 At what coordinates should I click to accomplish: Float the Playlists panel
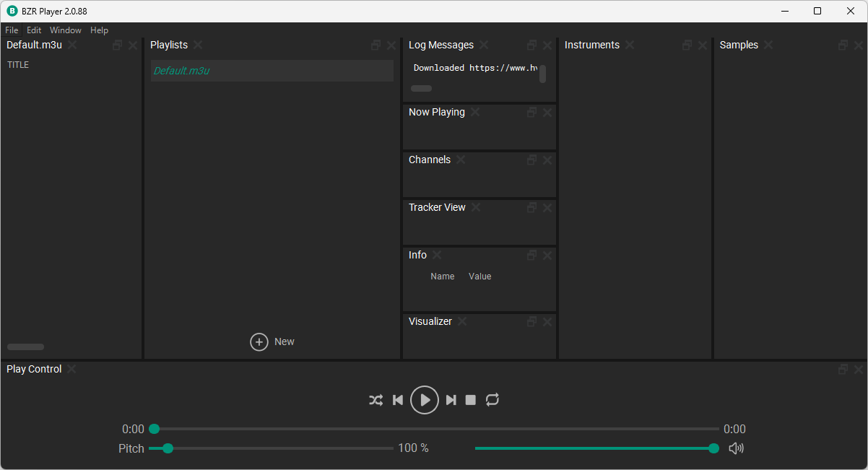tap(376, 45)
